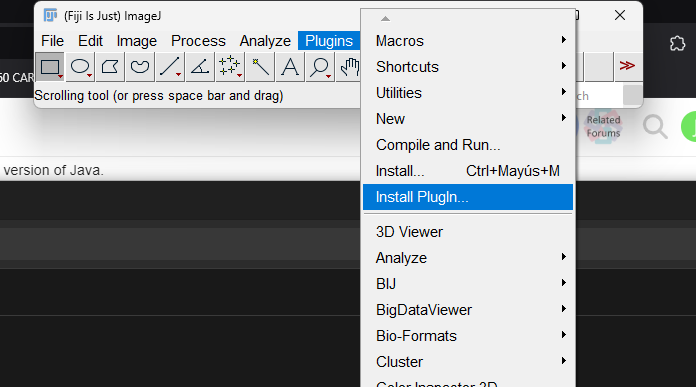Screen dimensions: 696x387
Task: Select the Magnifying glass tool
Action: pyautogui.click(x=320, y=67)
